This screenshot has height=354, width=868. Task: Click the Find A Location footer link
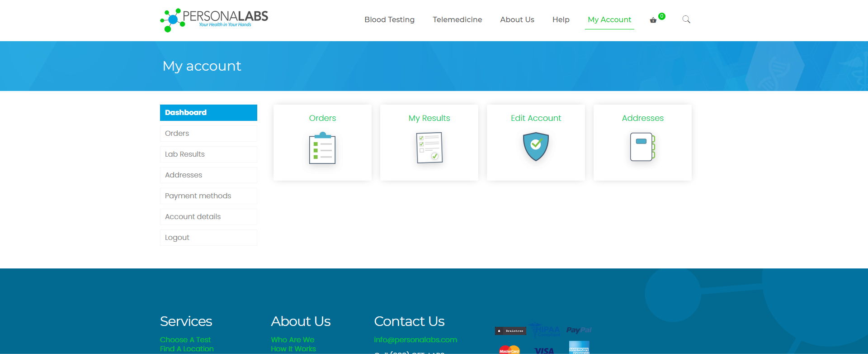click(x=187, y=349)
